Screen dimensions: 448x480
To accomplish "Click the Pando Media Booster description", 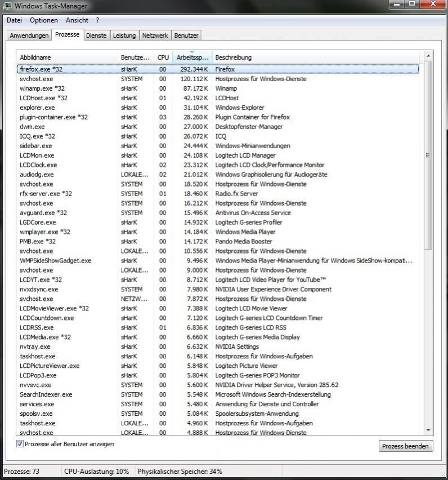I will tap(244, 242).
